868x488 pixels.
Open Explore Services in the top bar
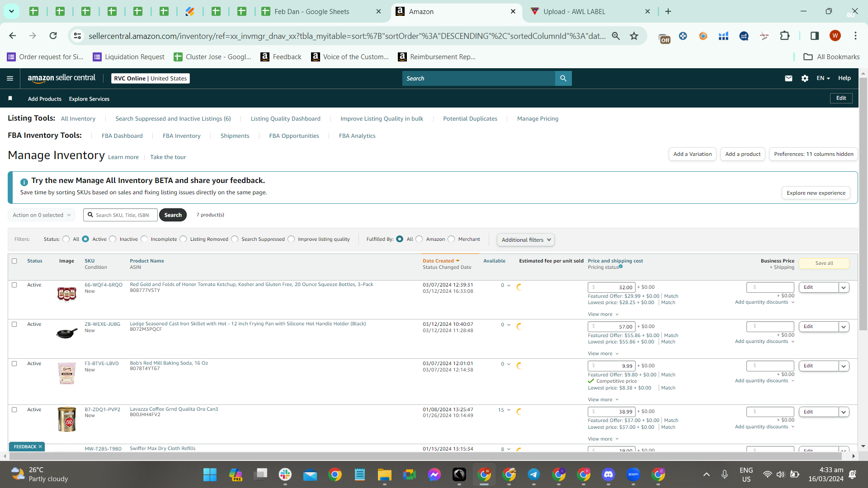pyautogui.click(x=89, y=99)
